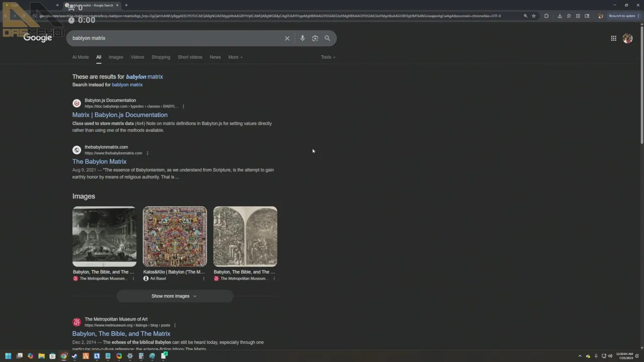Submit search with the magnifier icon
Viewport: 644px width, 362px height.
tap(328, 38)
